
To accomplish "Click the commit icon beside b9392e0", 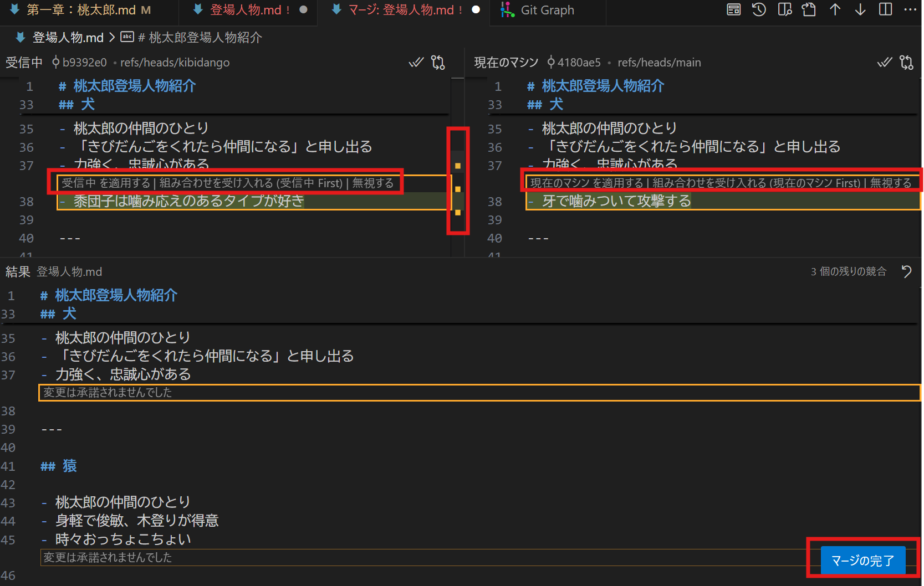I will click(55, 62).
